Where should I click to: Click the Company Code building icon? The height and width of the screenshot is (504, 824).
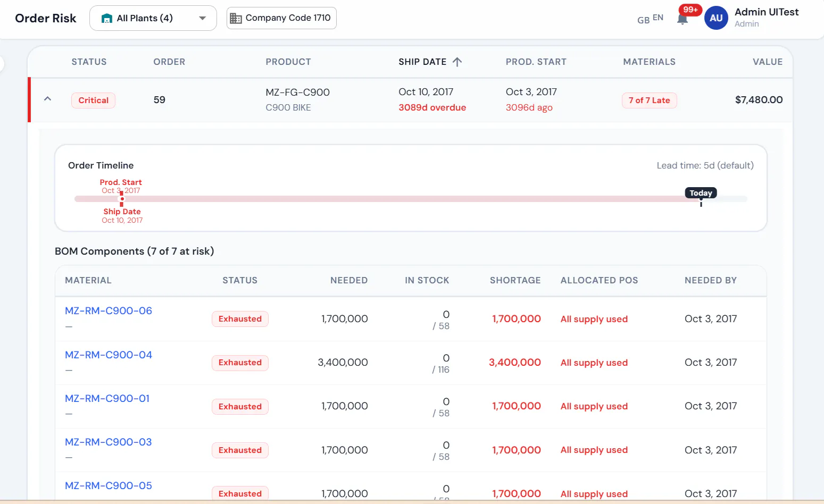click(x=236, y=19)
